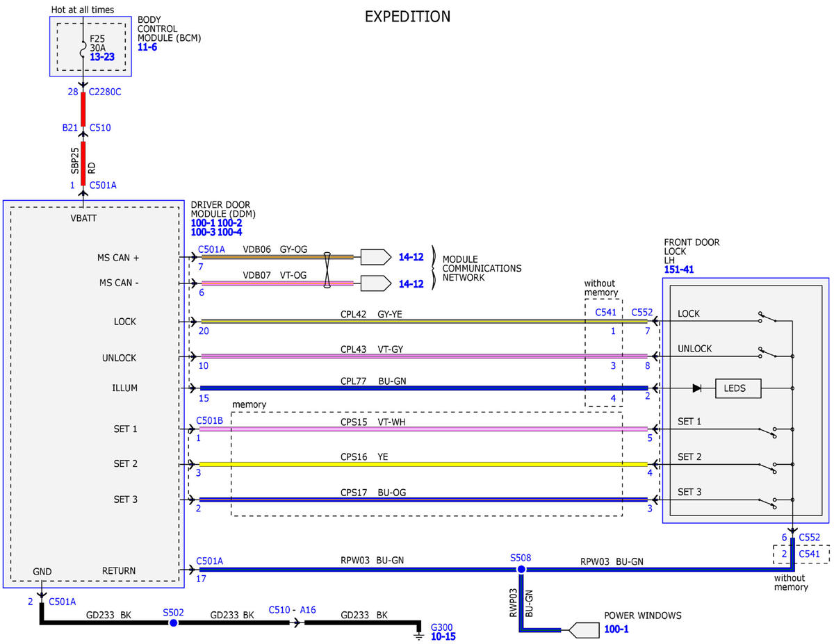Click the CPL43 VT-GY wire label

click(371, 349)
